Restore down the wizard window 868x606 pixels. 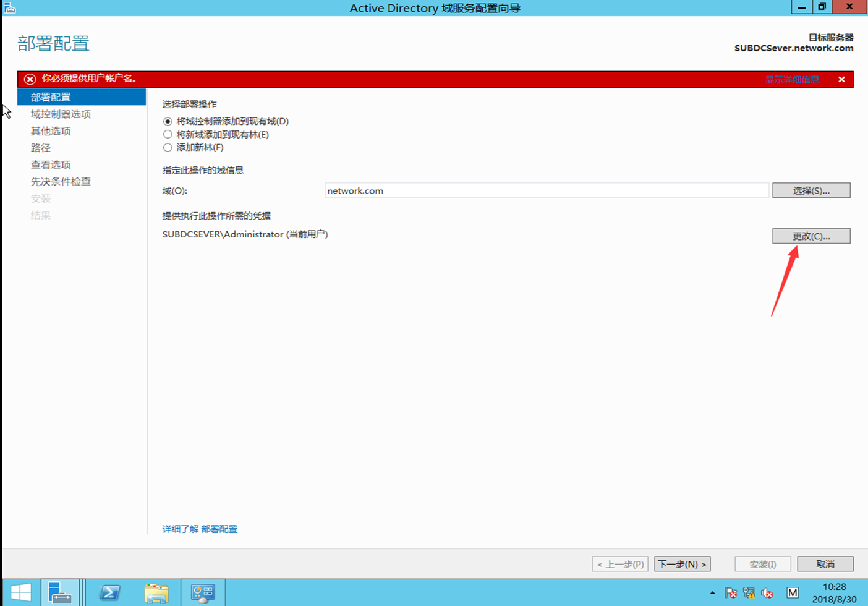[x=822, y=7]
